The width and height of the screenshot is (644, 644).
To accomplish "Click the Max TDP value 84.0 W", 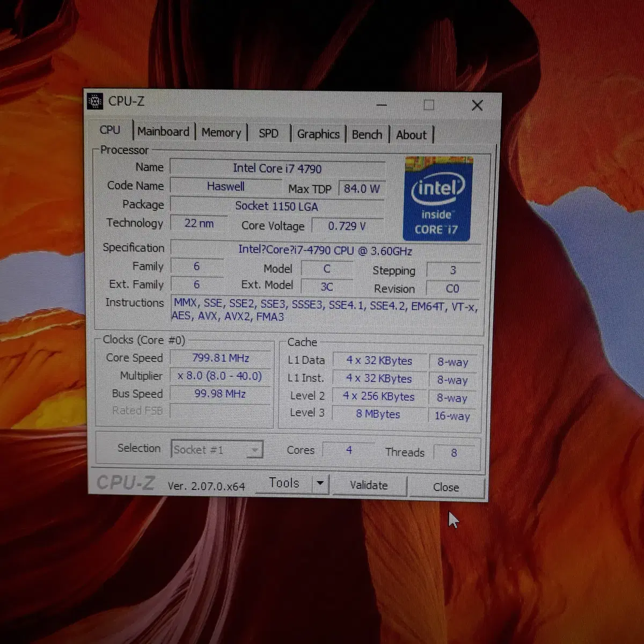I will point(362,188).
